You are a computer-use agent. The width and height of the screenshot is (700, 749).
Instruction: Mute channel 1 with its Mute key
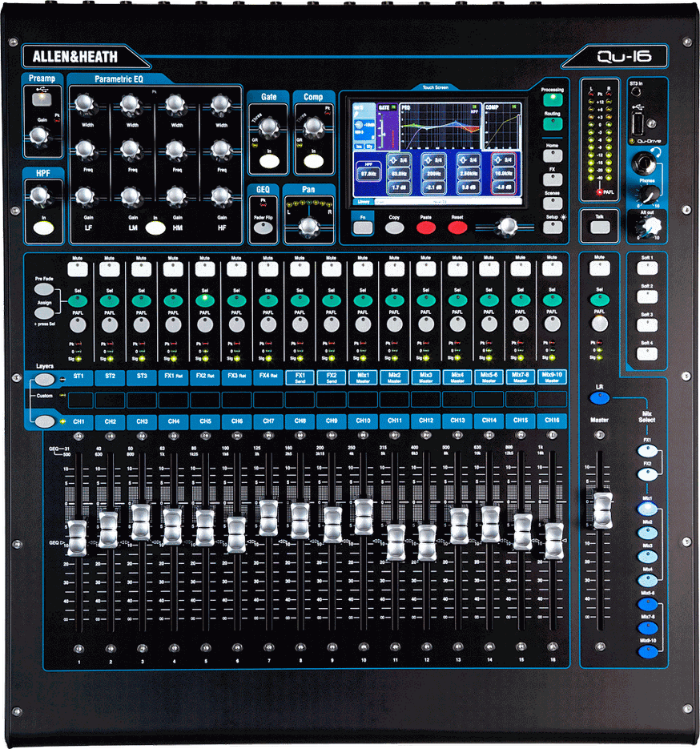(x=78, y=269)
